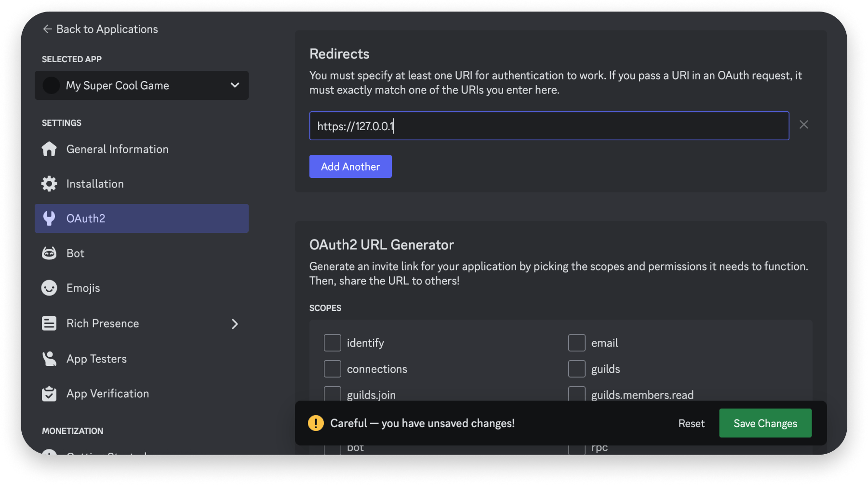Click the SETTINGS section label
Screen dimensions: 868x485
(62, 123)
